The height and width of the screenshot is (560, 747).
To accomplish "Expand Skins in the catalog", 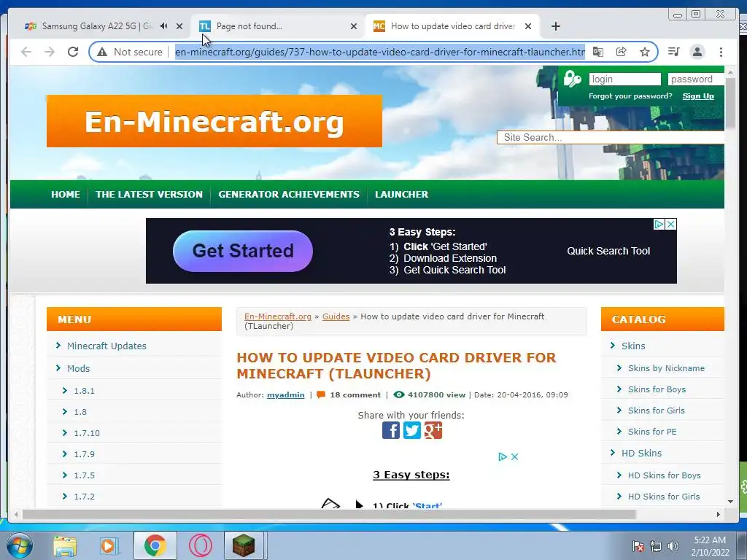I will coord(633,346).
